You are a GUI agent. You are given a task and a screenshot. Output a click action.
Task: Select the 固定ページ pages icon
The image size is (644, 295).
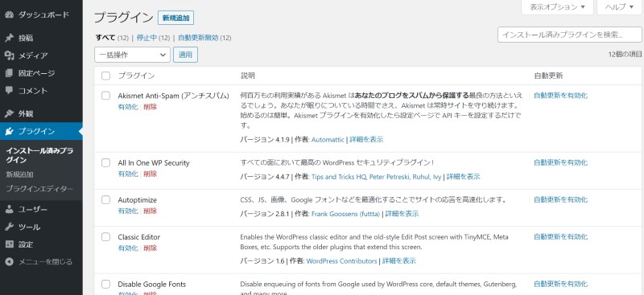coord(10,73)
